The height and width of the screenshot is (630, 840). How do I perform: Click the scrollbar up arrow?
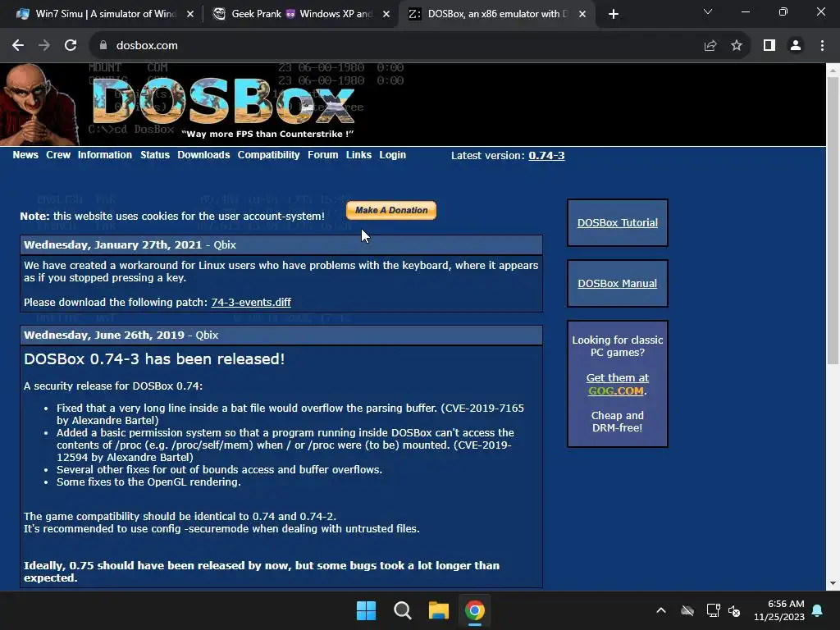point(833,70)
